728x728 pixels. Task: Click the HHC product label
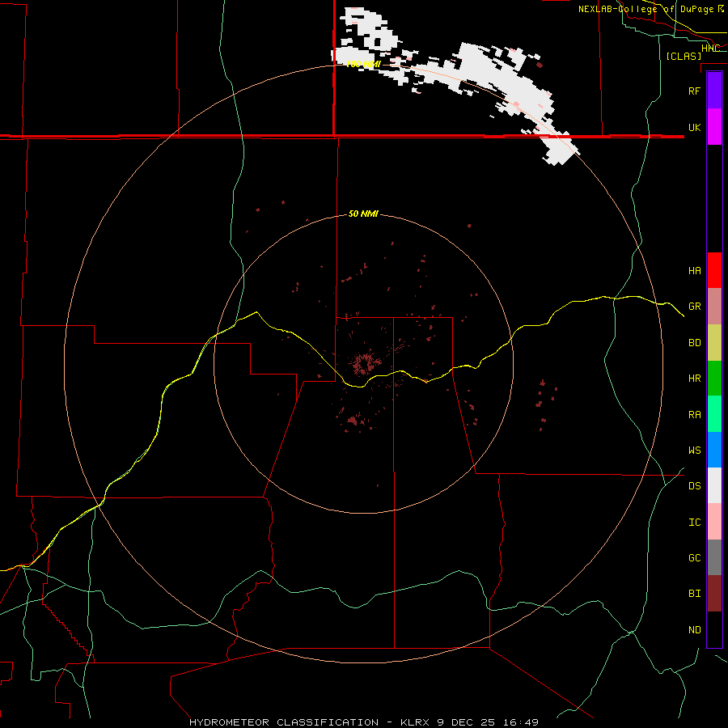coord(710,48)
